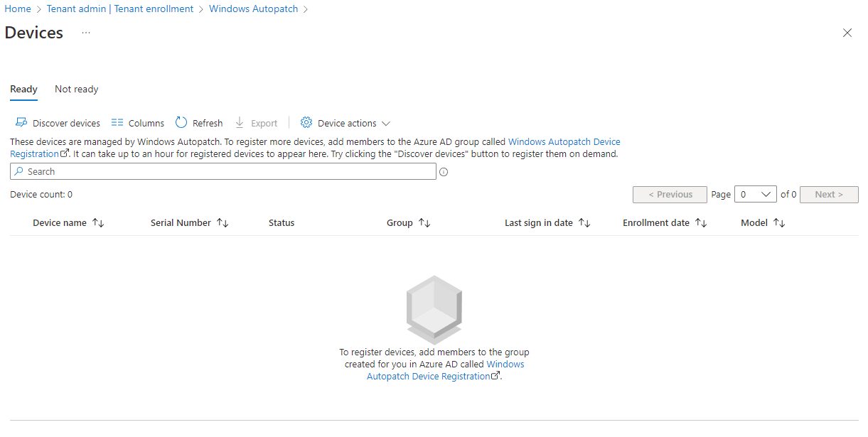
Task: Click the Device count: 0 text
Action: pyautogui.click(x=41, y=195)
